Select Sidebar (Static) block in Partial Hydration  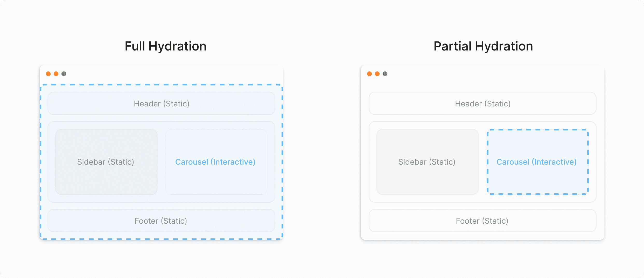point(428,162)
